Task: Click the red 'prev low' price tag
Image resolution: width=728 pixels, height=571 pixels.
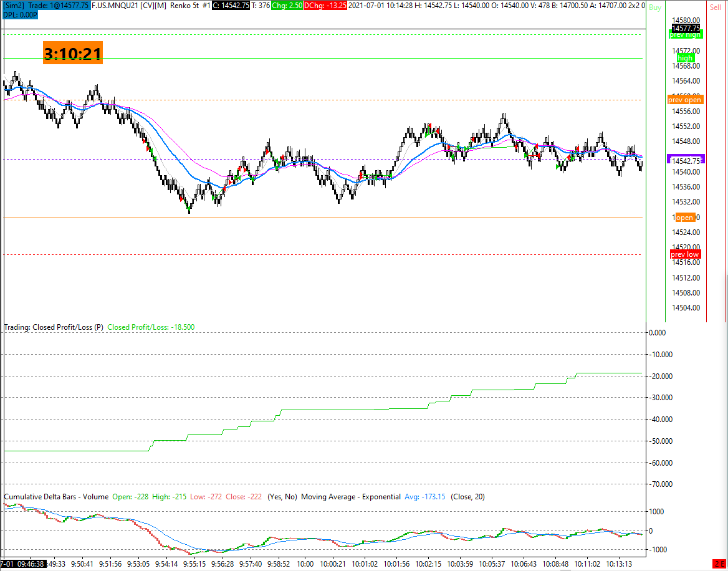Action: (x=685, y=254)
